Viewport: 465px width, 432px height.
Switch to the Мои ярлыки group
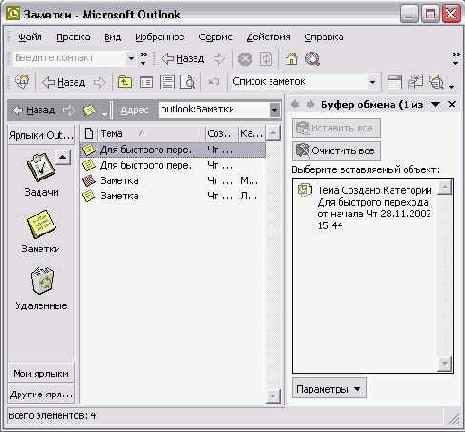click(x=41, y=374)
